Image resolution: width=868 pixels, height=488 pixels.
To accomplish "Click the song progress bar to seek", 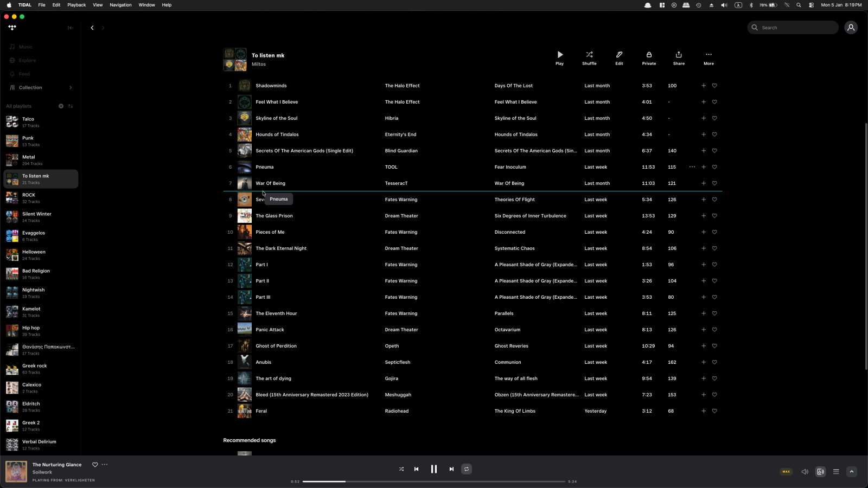I will (434, 481).
